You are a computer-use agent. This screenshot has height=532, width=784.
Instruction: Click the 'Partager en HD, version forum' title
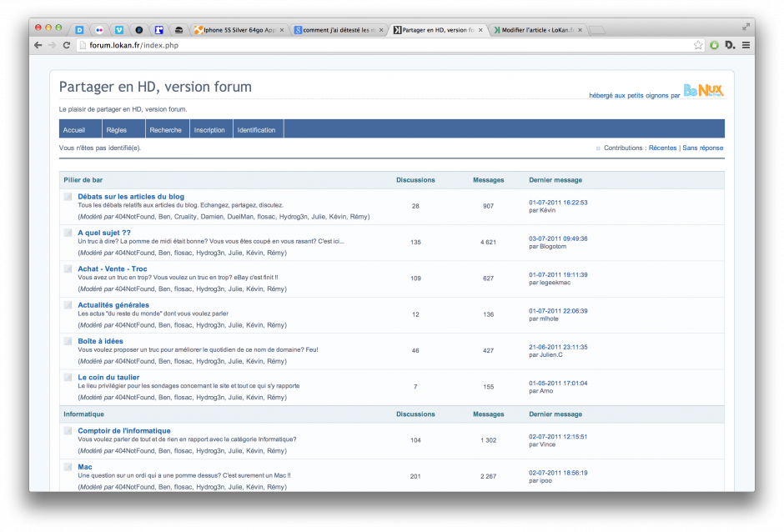tap(155, 87)
